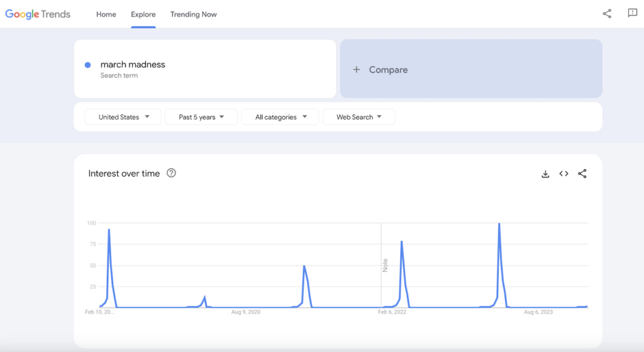Click help icon beside Interest over time
This screenshot has height=352, width=644.
click(x=171, y=173)
